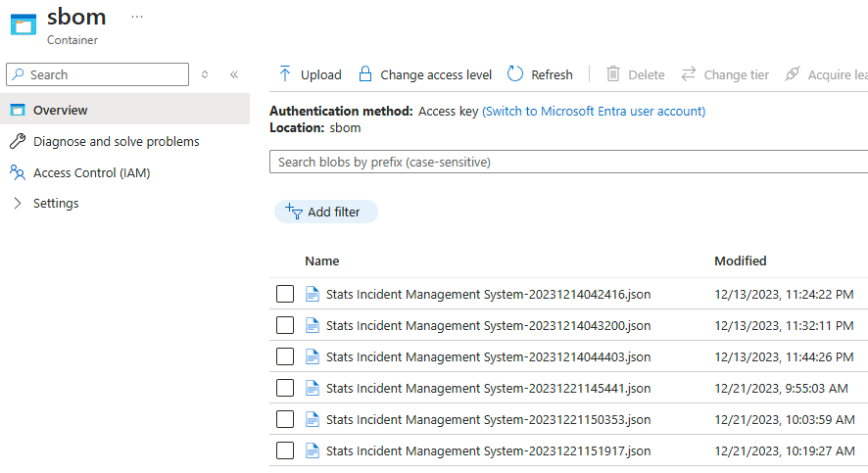Click the Upload button label
This screenshot has height=473, width=868.
pos(321,74)
